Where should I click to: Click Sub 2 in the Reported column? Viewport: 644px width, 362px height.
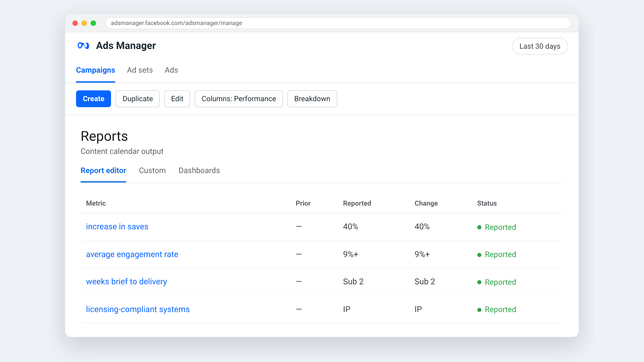coord(353,282)
